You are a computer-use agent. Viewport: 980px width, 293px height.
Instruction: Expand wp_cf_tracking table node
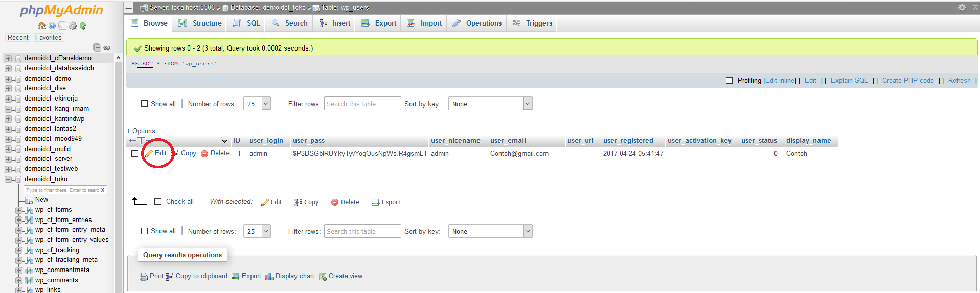coord(19,250)
